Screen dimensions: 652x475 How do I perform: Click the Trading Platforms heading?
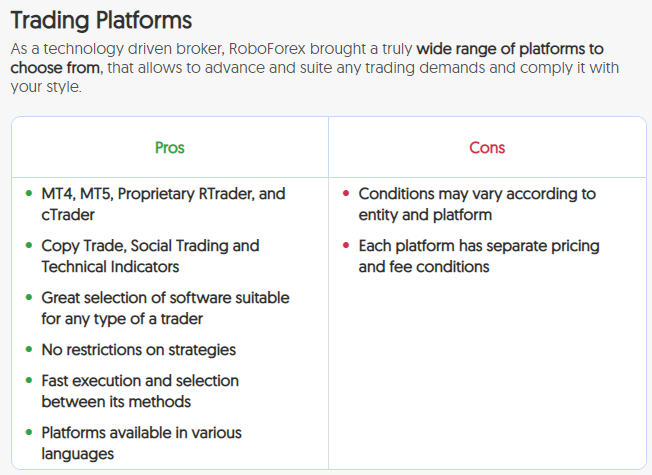(x=101, y=20)
